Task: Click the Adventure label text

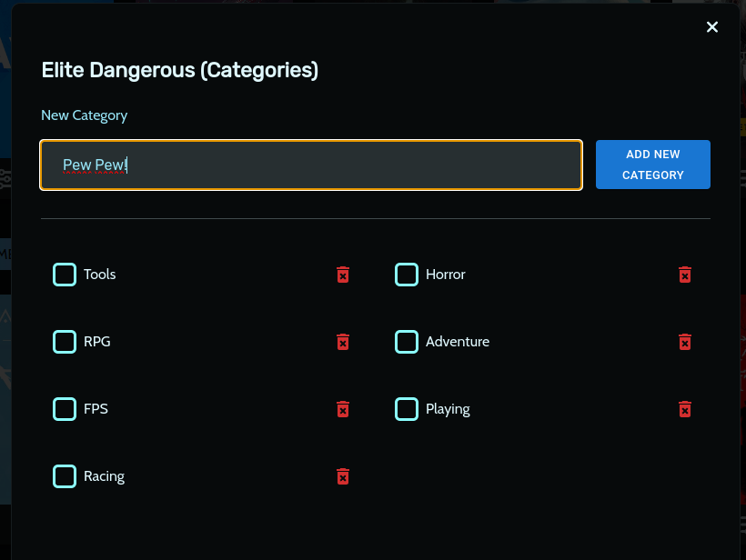Action: tap(458, 342)
